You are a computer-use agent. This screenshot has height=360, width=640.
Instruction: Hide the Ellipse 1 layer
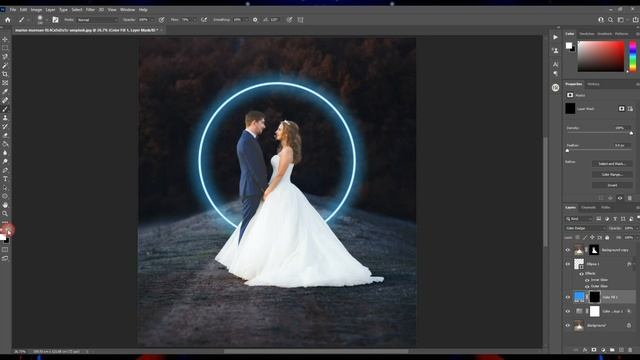567,264
